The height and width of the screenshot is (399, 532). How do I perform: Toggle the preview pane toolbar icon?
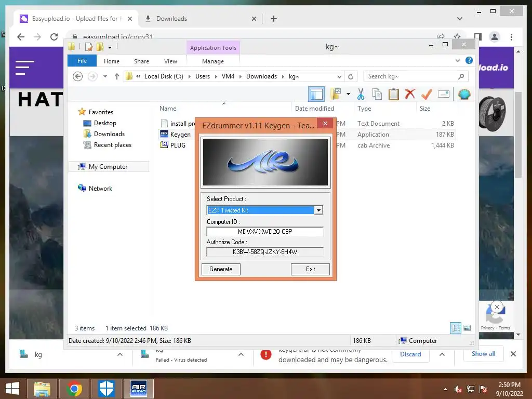tap(316, 94)
